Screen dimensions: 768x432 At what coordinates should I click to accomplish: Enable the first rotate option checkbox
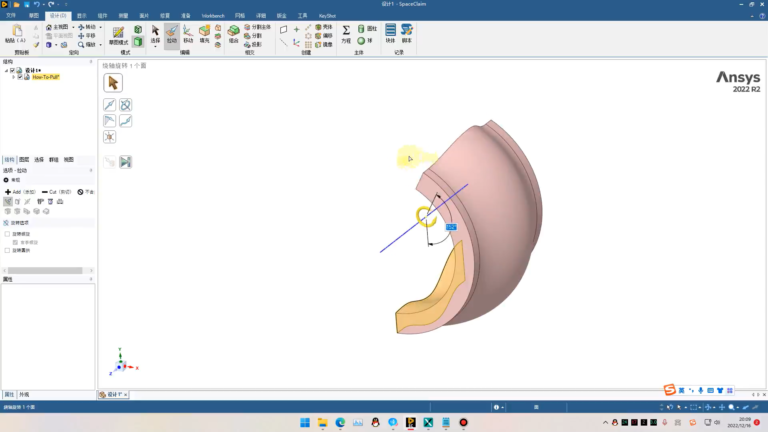tap(7, 234)
